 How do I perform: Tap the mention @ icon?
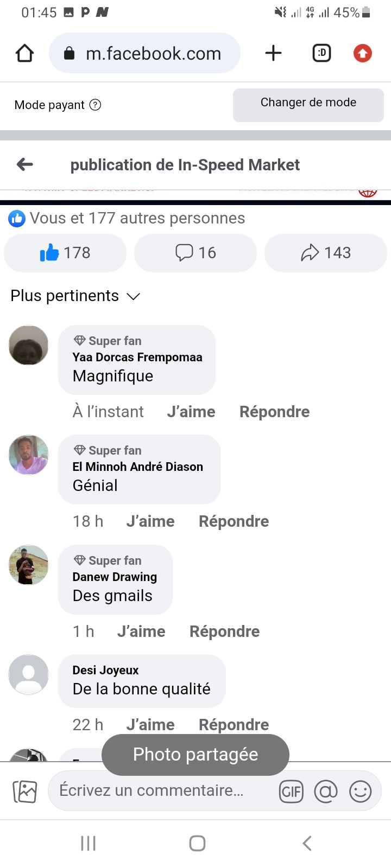[326, 792]
